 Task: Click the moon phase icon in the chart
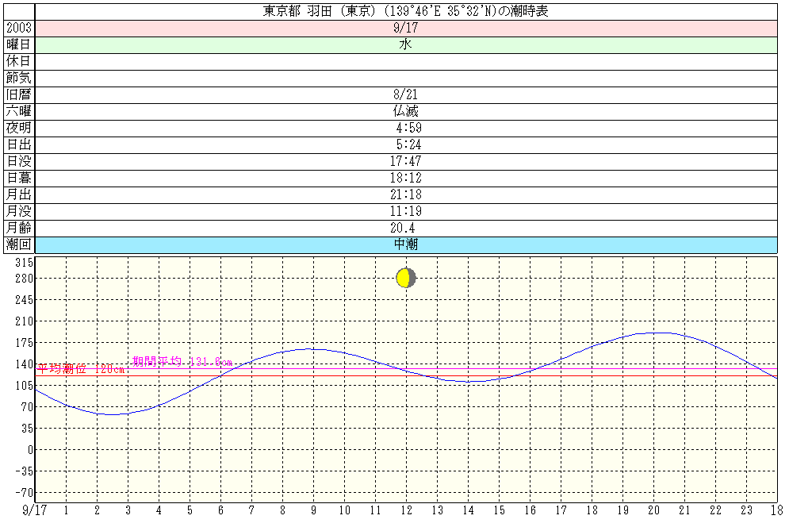click(x=406, y=278)
